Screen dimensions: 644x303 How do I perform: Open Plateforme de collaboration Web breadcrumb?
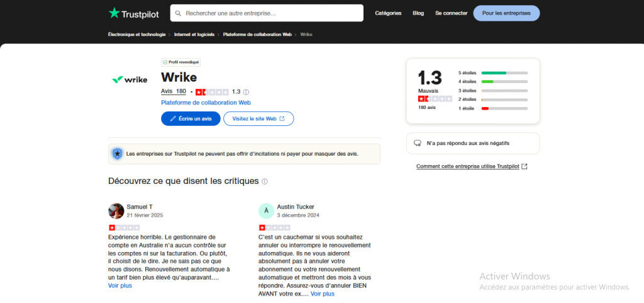click(x=257, y=35)
